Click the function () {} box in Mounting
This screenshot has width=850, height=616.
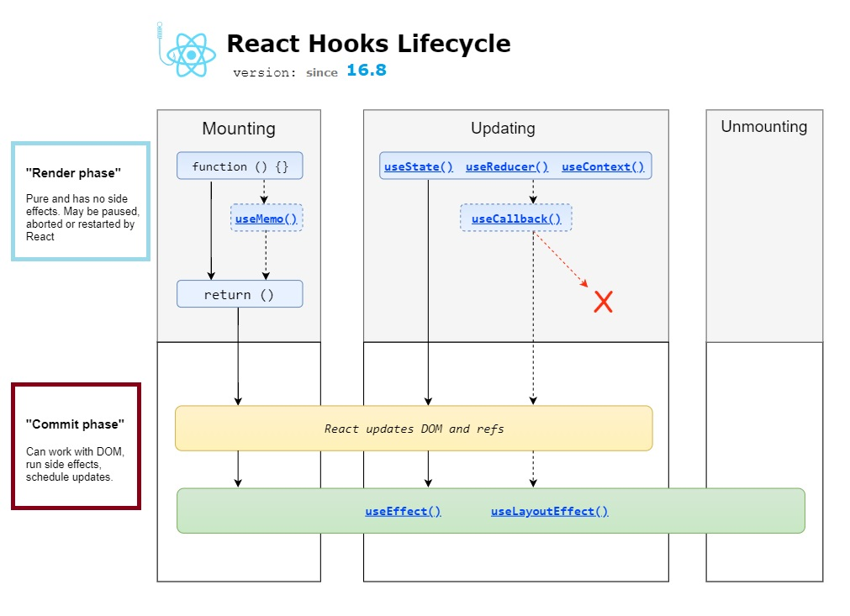point(239,166)
